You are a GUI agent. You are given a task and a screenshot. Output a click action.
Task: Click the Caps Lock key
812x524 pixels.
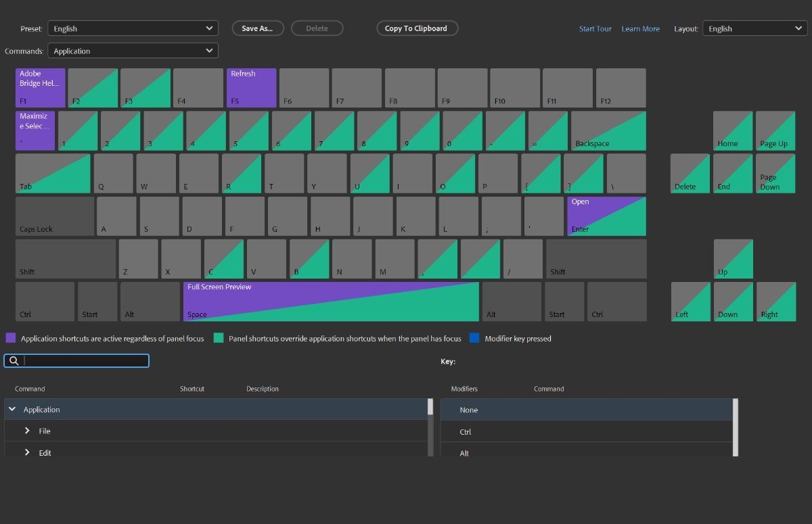click(x=54, y=216)
